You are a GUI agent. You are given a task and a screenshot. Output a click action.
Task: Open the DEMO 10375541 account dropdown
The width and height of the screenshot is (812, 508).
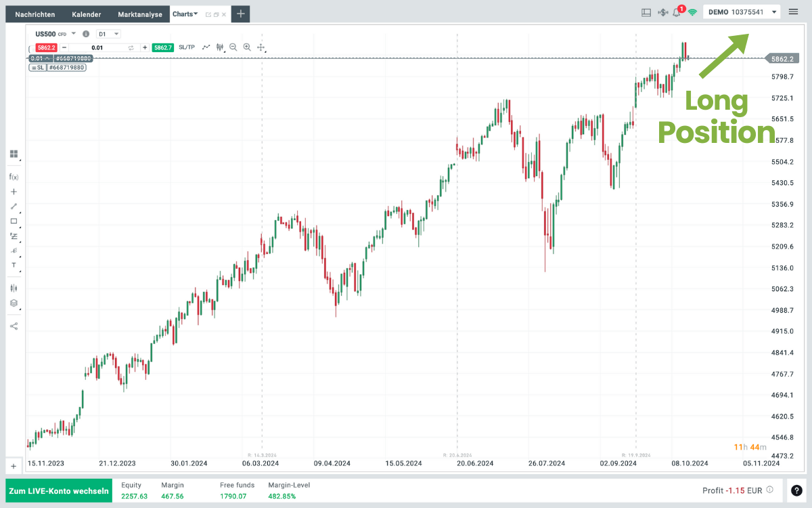pos(742,12)
